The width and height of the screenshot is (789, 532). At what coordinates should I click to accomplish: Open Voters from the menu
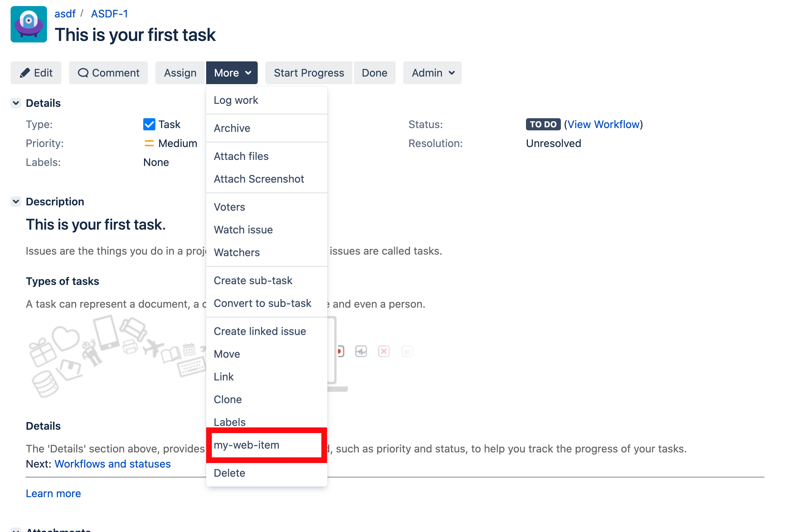click(267, 207)
